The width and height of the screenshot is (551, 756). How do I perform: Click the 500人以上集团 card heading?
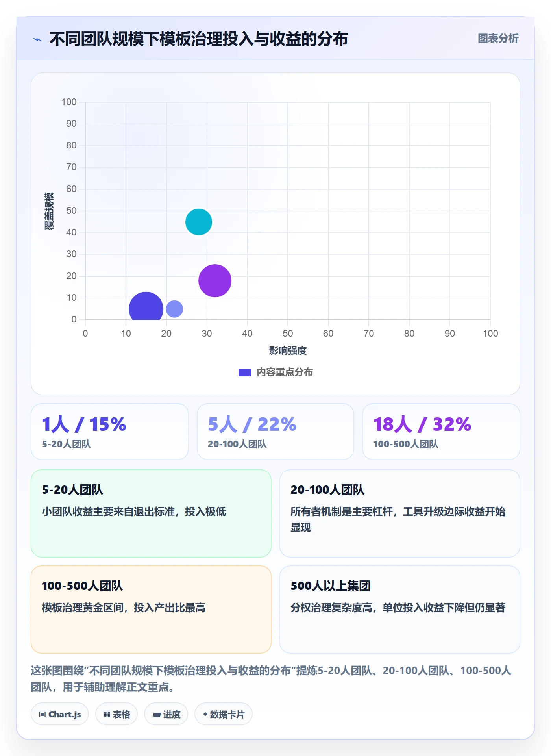[331, 586]
